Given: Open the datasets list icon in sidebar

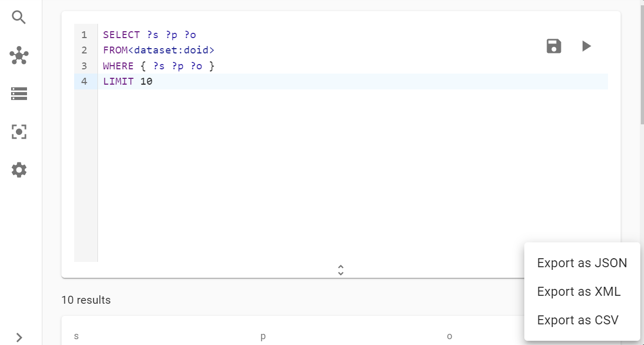Looking at the screenshot, I should 19,94.
